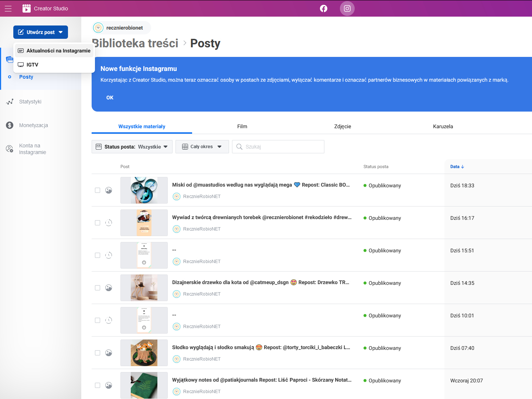
Task: Open the 'Wyjątkowy notes od @patiakjournals' title
Action: 262,380
